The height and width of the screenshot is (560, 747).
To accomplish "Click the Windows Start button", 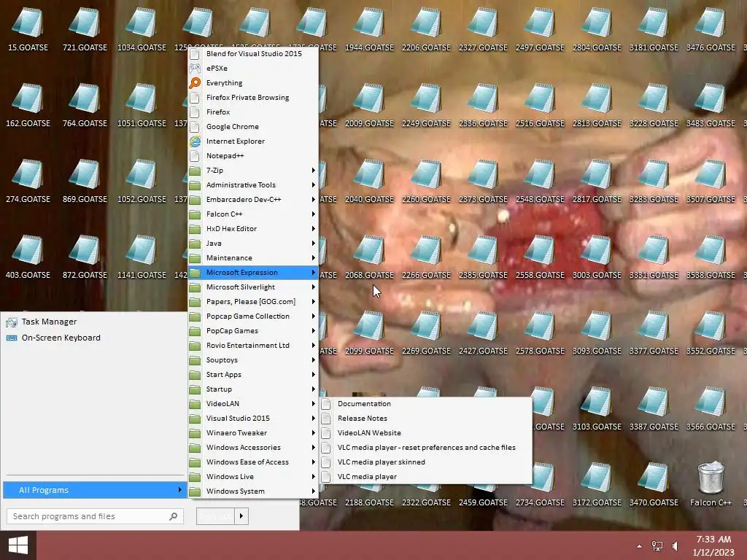I will (x=18, y=545).
